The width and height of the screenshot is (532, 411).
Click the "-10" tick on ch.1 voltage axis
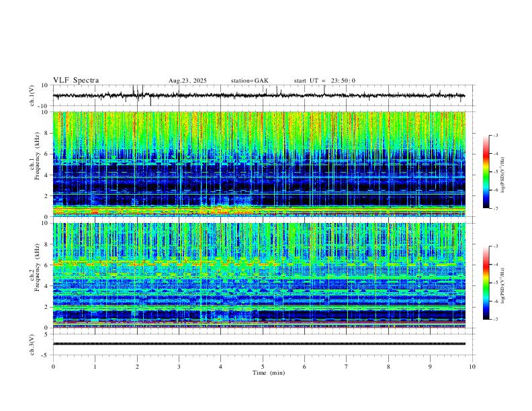44,107
